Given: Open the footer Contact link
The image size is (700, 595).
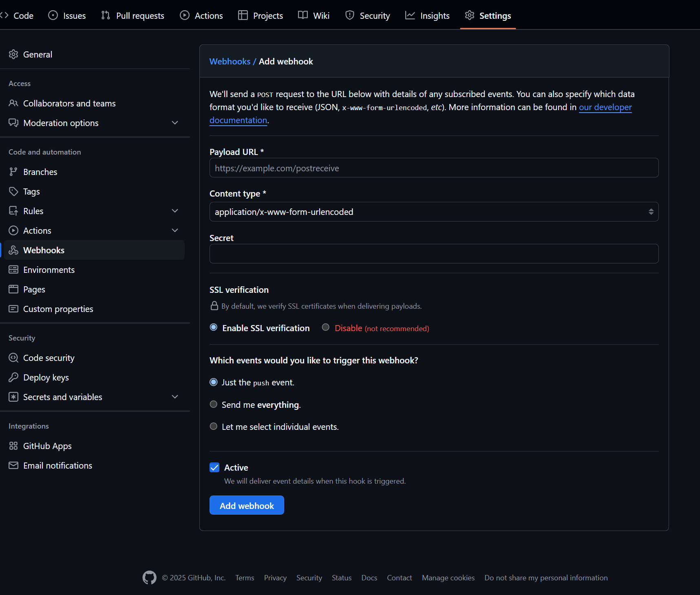Looking at the screenshot, I should pyautogui.click(x=399, y=578).
